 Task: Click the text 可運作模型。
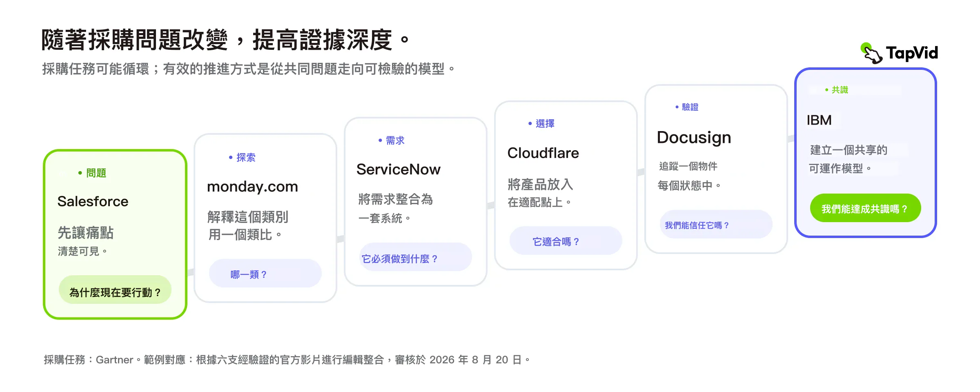[840, 168]
